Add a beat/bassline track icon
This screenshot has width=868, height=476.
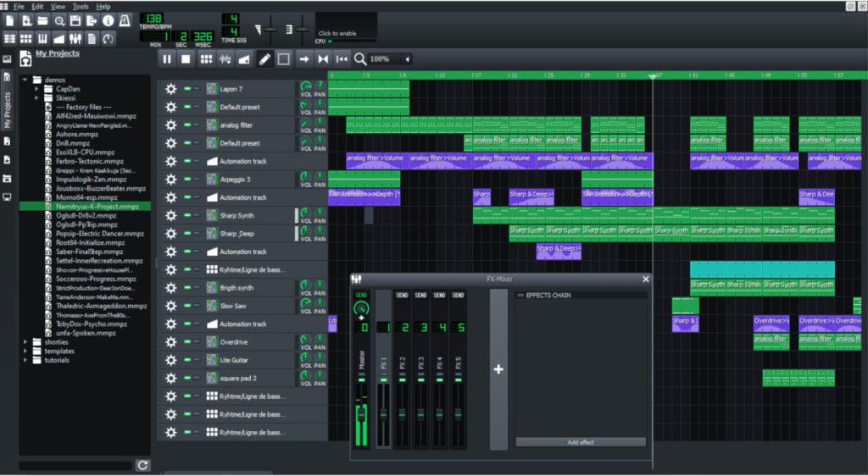click(206, 59)
